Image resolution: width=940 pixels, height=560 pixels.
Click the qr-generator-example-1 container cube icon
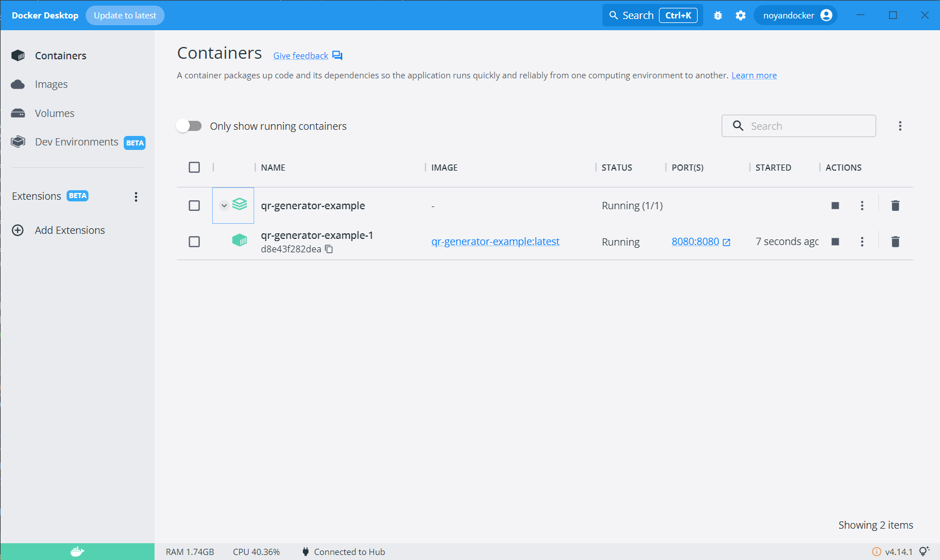[x=240, y=241]
